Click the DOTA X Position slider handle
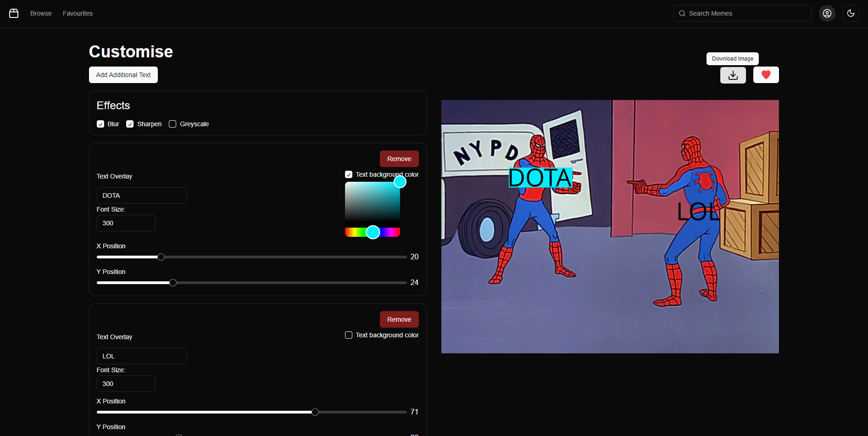 [x=161, y=257]
